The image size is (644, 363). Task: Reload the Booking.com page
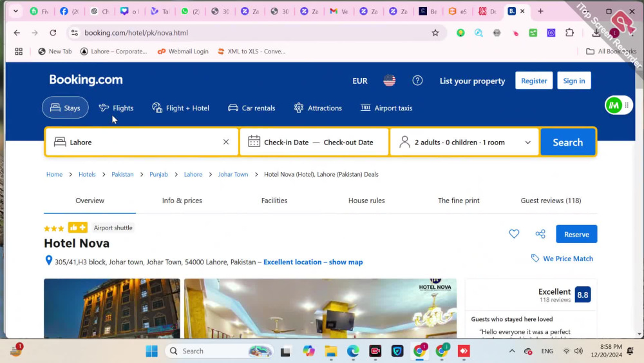[53, 33]
